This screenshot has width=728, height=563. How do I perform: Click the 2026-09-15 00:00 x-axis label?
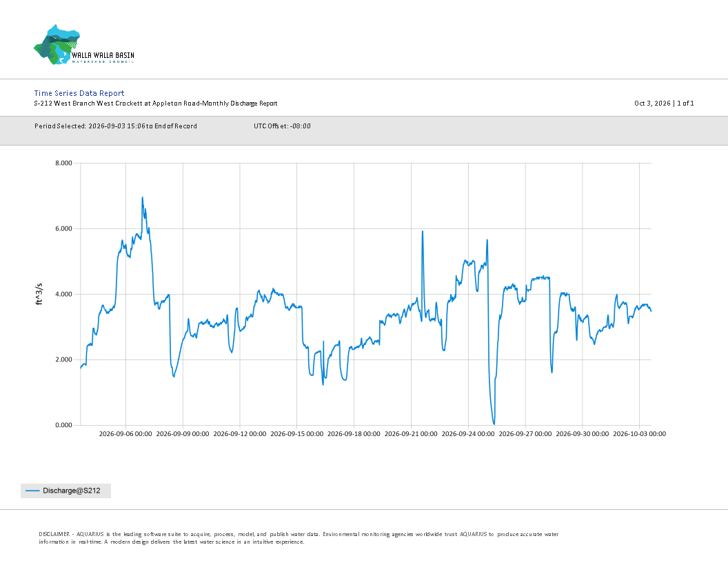(296, 434)
